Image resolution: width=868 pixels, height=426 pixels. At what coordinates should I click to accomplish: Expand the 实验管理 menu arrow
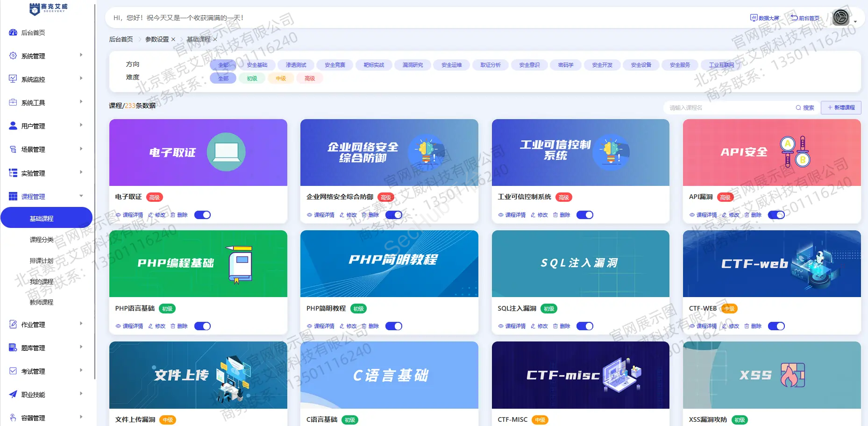[81, 172]
